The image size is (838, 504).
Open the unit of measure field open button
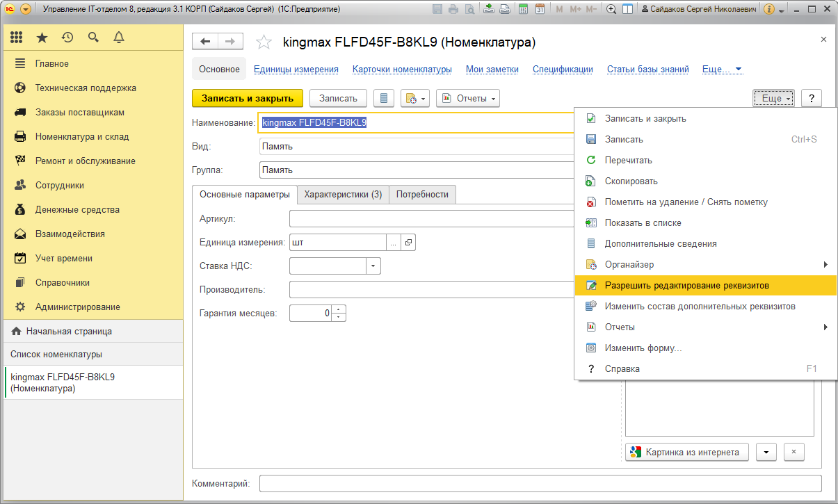click(409, 243)
